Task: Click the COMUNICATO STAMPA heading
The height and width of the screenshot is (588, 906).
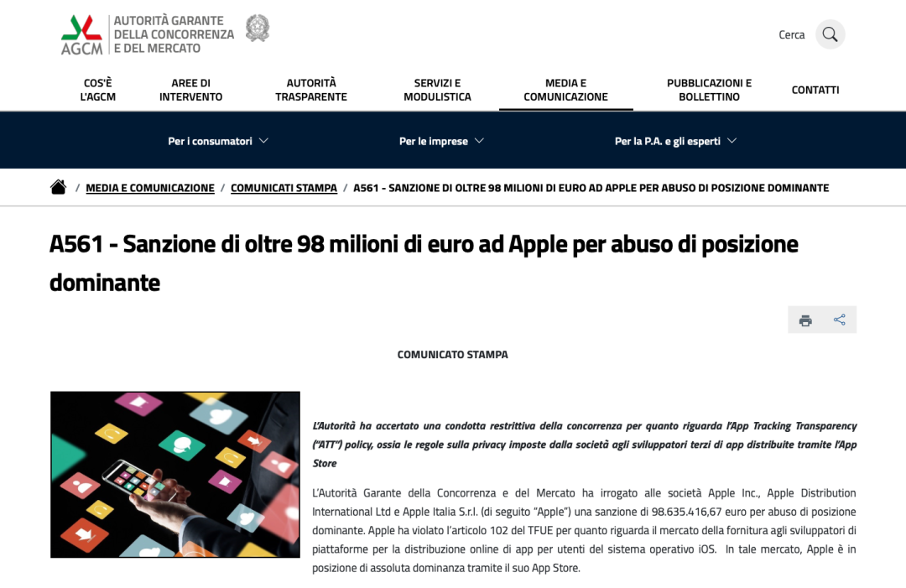Action: coord(452,355)
